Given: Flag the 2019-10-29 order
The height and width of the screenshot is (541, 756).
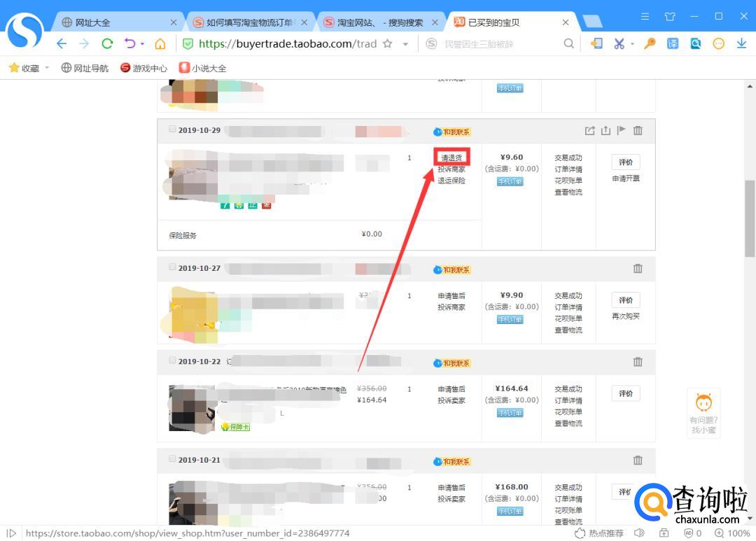Looking at the screenshot, I should click(621, 129).
